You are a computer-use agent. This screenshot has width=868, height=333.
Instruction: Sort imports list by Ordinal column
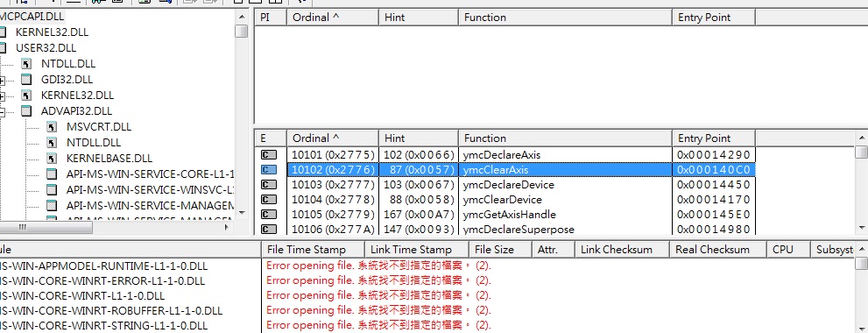(333, 18)
